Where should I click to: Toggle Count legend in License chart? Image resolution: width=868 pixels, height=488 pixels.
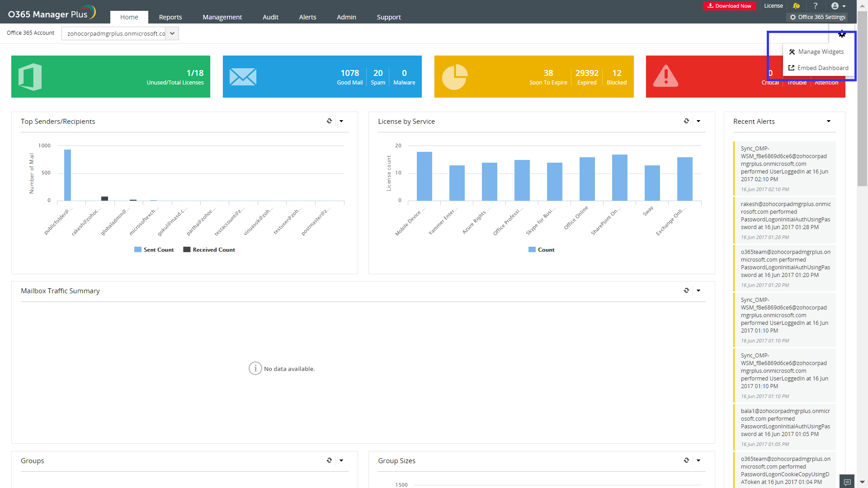pos(542,250)
